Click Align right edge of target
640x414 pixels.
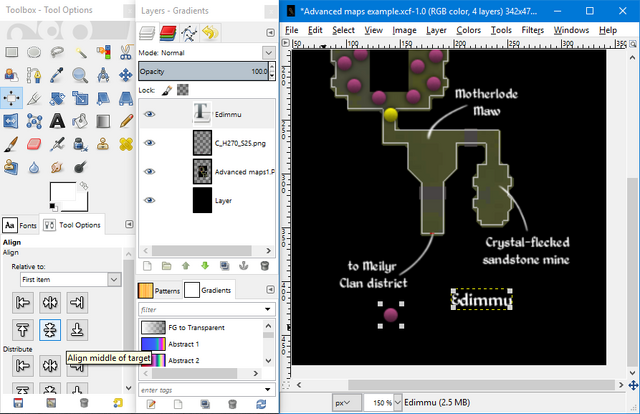77,303
